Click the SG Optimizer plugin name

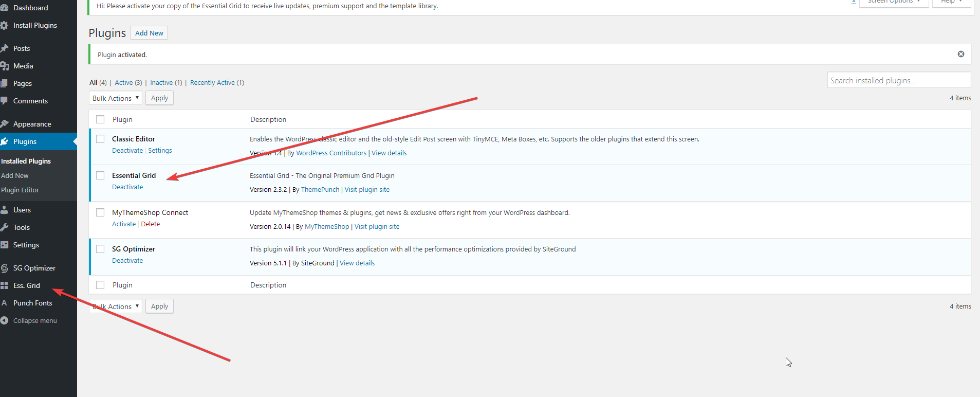click(x=134, y=249)
